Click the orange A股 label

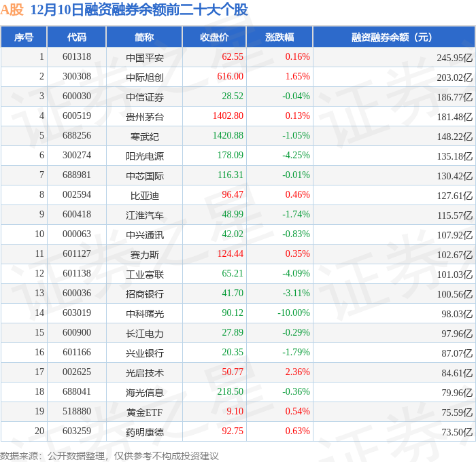point(12,10)
